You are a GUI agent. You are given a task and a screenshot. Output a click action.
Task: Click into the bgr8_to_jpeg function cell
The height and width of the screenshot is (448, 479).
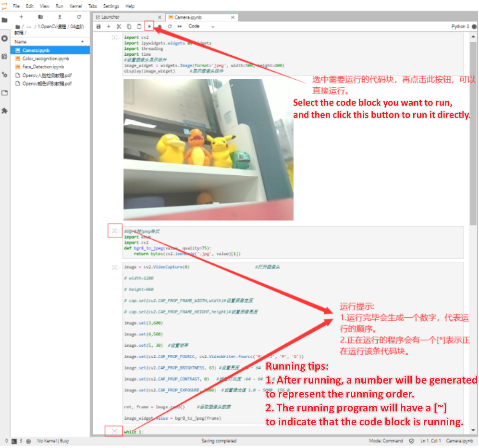point(293,242)
